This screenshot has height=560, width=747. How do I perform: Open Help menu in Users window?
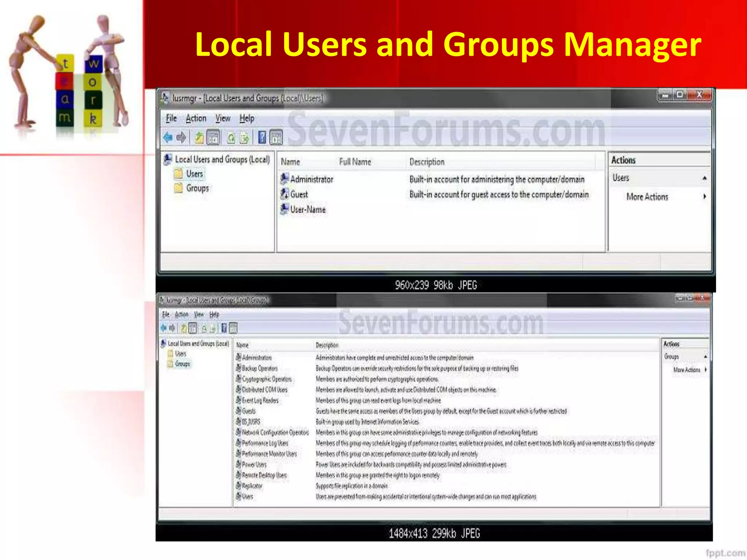(247, 118)
